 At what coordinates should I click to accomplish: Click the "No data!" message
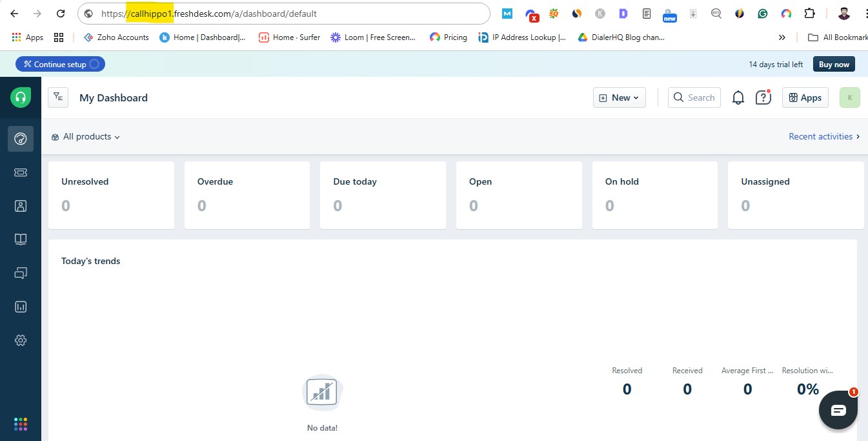322,427
